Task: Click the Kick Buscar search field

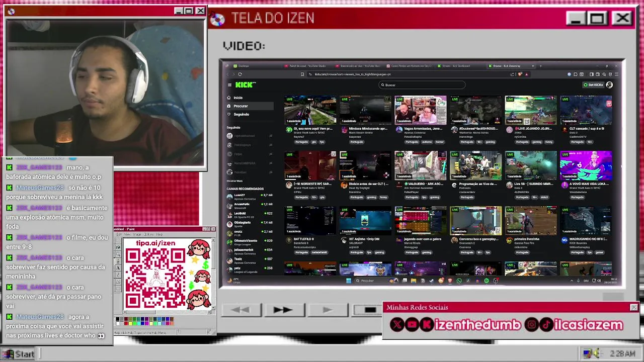Action: [422, 85]
